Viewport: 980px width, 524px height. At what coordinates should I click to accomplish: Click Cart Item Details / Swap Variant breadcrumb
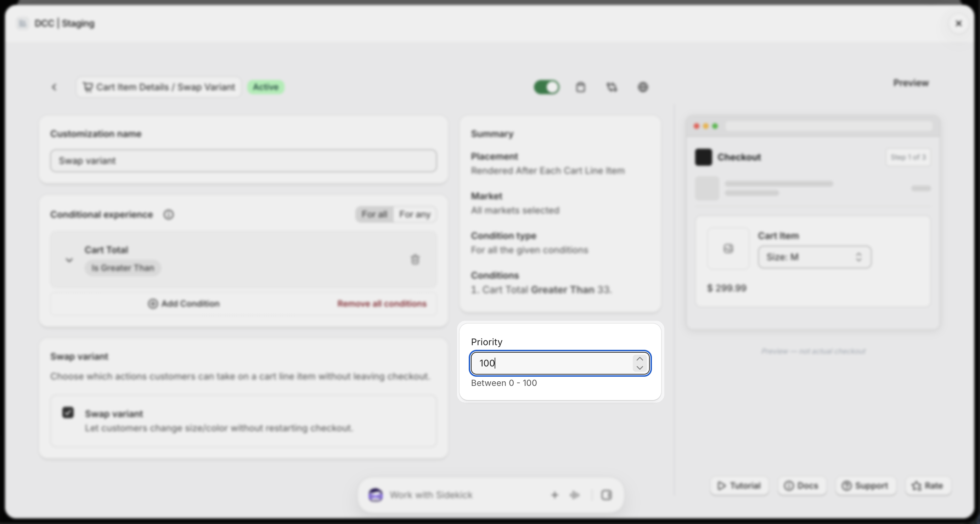click(x=158, y=87)
